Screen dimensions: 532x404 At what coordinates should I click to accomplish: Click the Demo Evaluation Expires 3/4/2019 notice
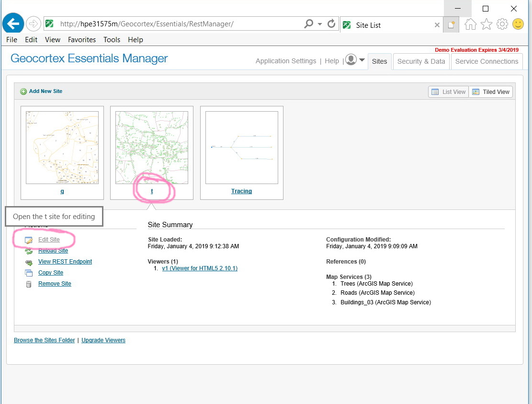coord(477,50)
